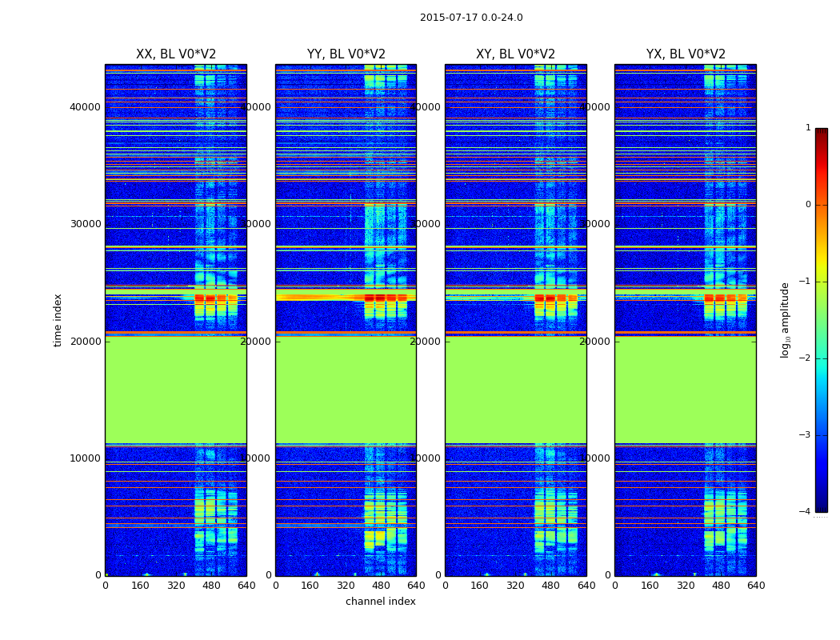
Task: Click the colorbar tick labeled −2
Action: 805,358
